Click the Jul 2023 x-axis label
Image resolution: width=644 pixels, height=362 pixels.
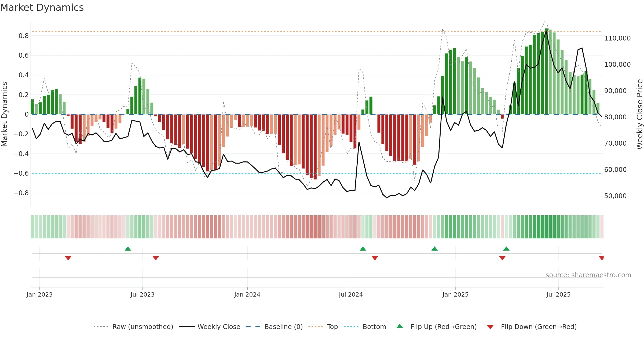pos(142,294)
